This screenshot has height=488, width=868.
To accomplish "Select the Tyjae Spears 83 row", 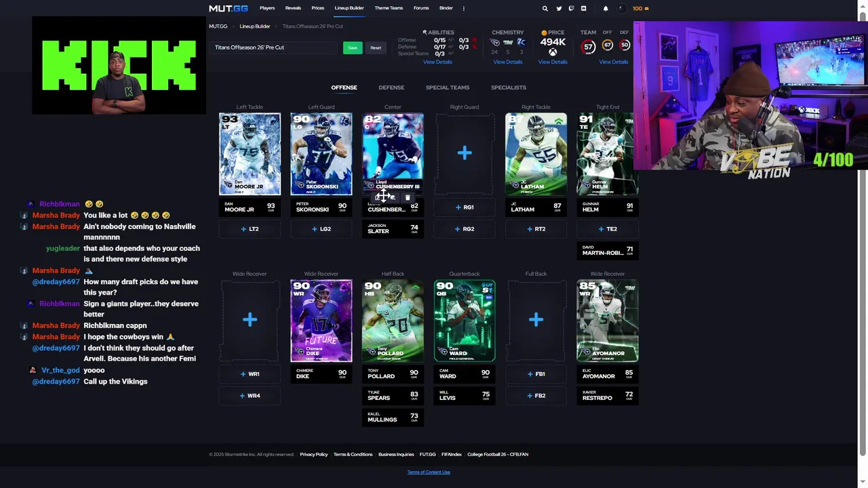I will click(x=393, y=396).
